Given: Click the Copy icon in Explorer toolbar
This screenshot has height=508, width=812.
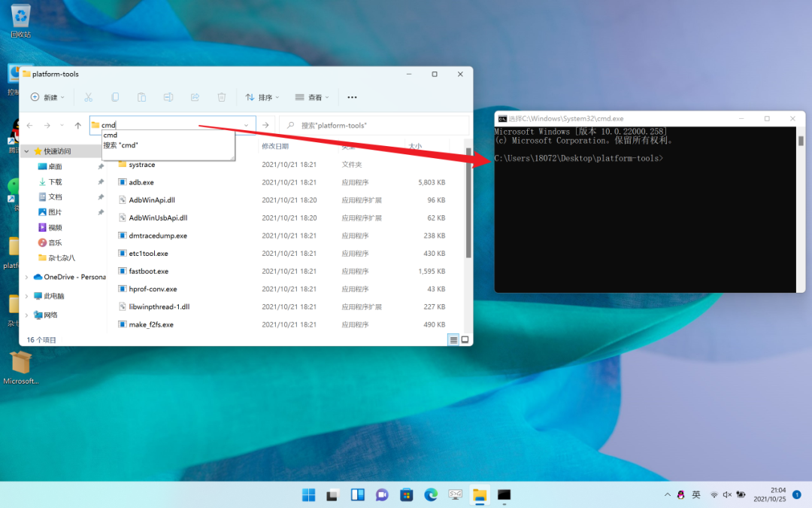Looking at the screenshot, I should coord(115,97).
